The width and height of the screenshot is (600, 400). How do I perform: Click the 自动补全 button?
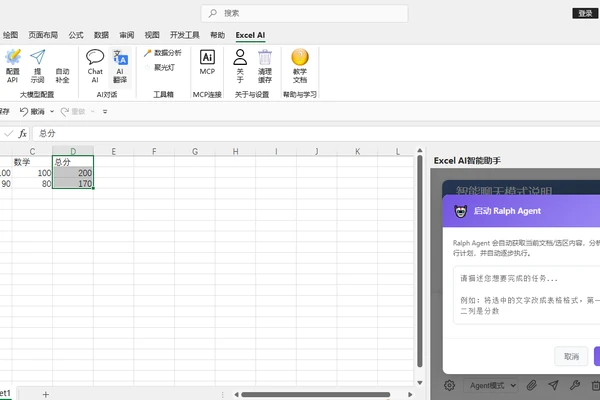[x=62, y=75]
